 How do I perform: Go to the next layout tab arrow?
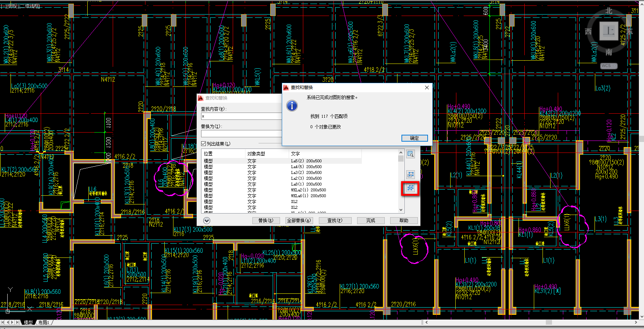[13, 322]
